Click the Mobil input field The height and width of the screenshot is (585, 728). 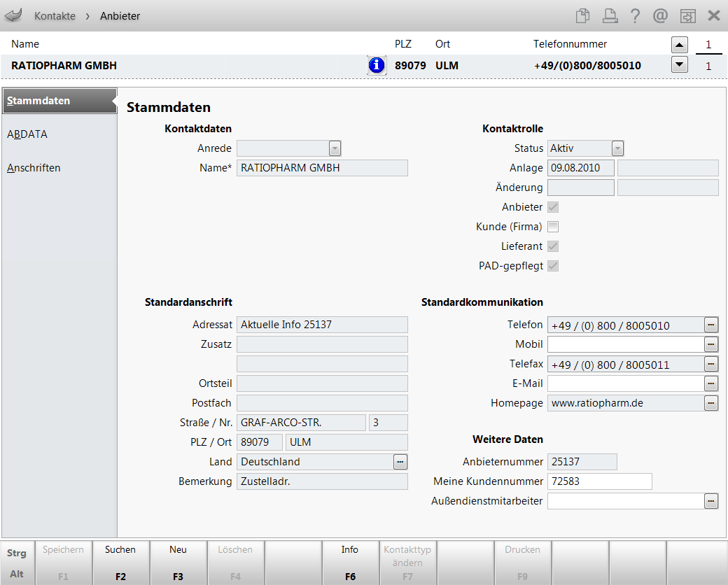[626, 344]
